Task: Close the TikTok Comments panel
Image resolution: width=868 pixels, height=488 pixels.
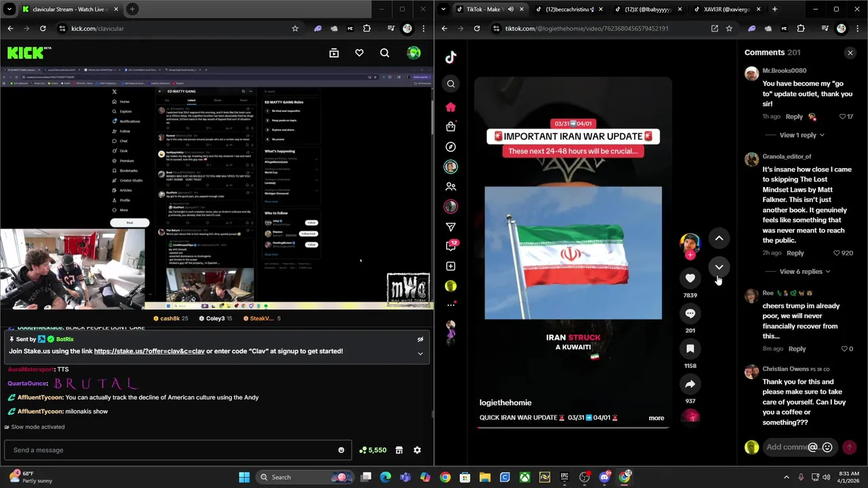Action: (x=850, y=53)
